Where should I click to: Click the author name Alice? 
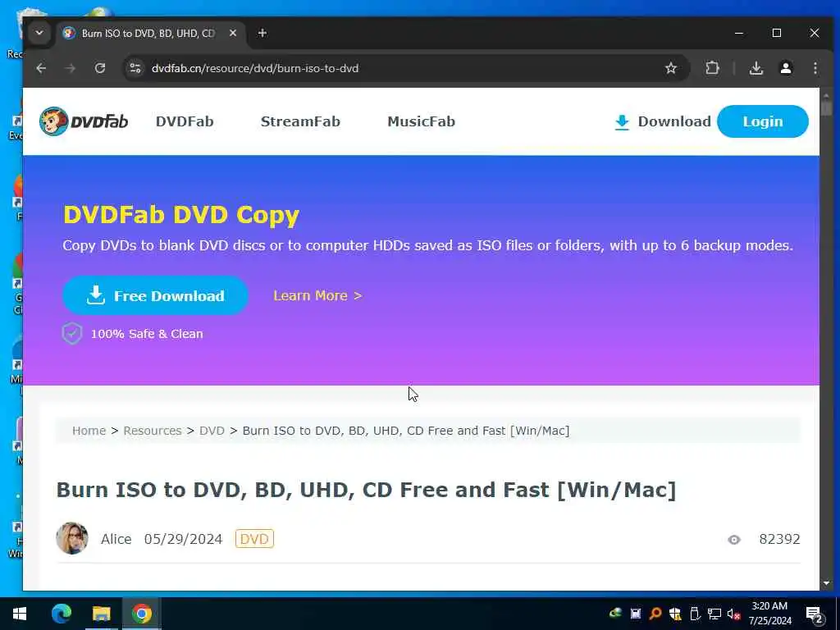[116, 539]
